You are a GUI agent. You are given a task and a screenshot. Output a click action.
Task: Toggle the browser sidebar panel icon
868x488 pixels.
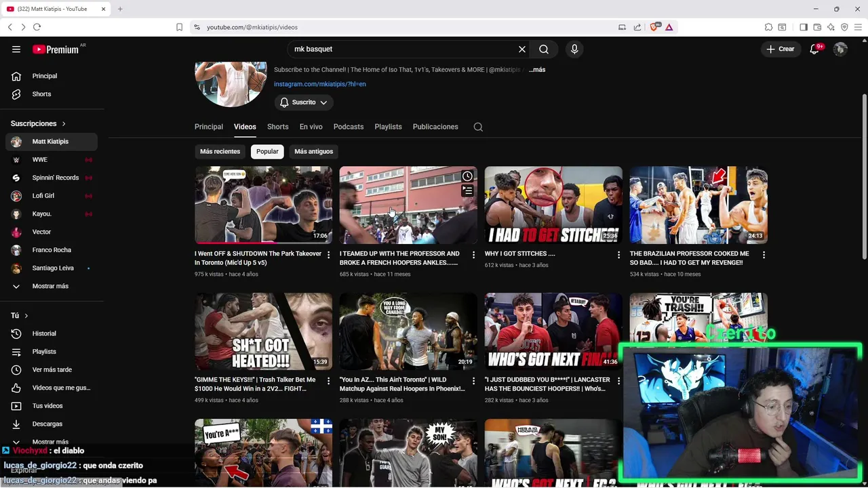(804, 27)
